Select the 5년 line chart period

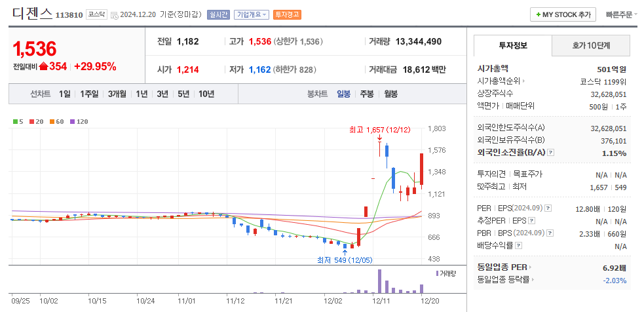pyautogui.click(x=183, y=94)
